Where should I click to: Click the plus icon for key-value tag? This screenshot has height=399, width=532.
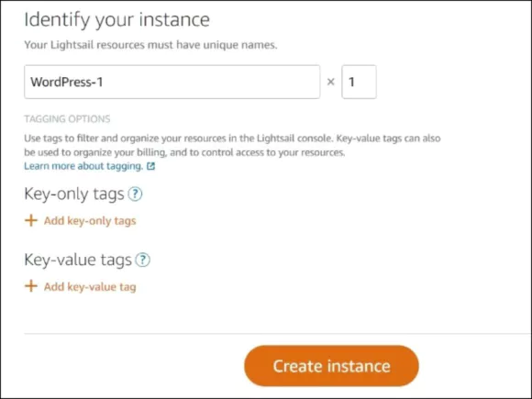tap(31, 286)
